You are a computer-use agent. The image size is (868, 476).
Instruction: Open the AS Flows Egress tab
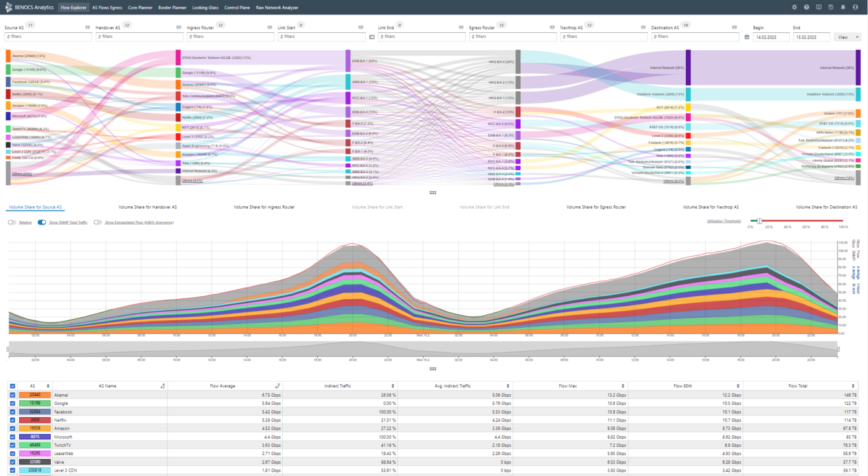click(107, 7)
